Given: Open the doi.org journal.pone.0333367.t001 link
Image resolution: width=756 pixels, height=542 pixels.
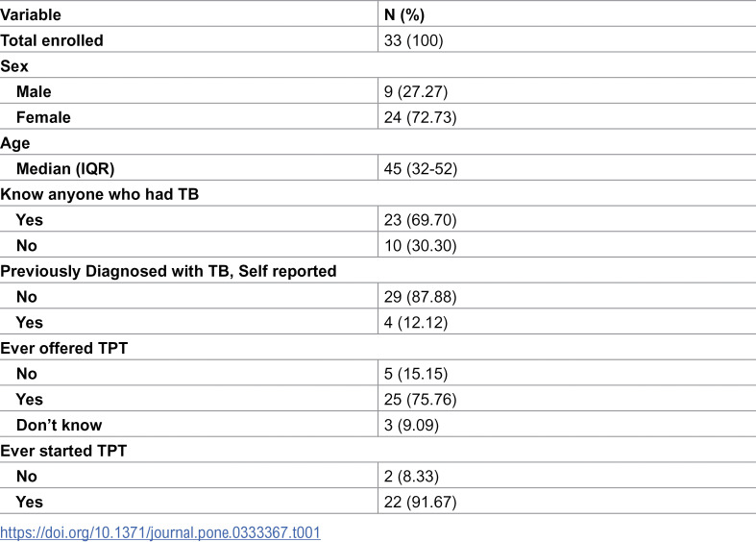Looking at the screenshot, I should pyautogui.click(x=160, y=532).
